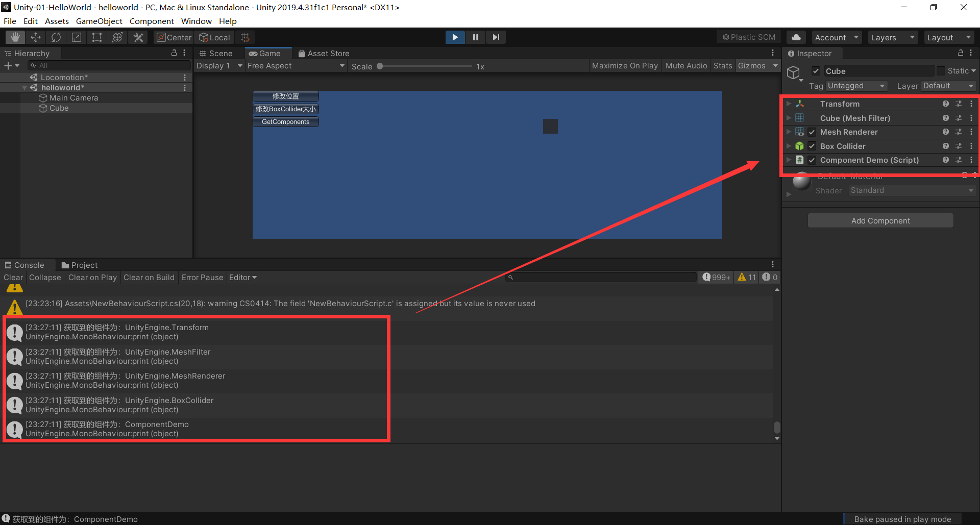Toggle info message filter 999+
This screenshot has width=980, height=525.
(716, 277)
